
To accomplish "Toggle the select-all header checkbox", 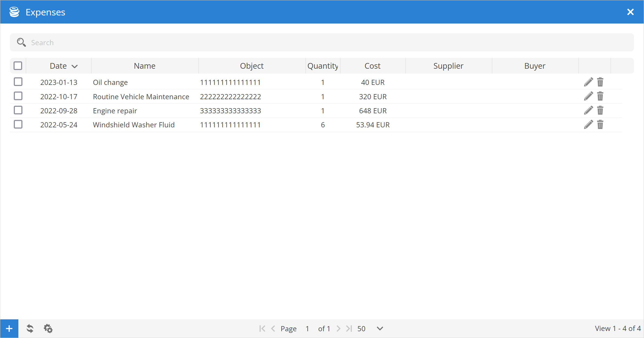I will [x=18, y=66].
